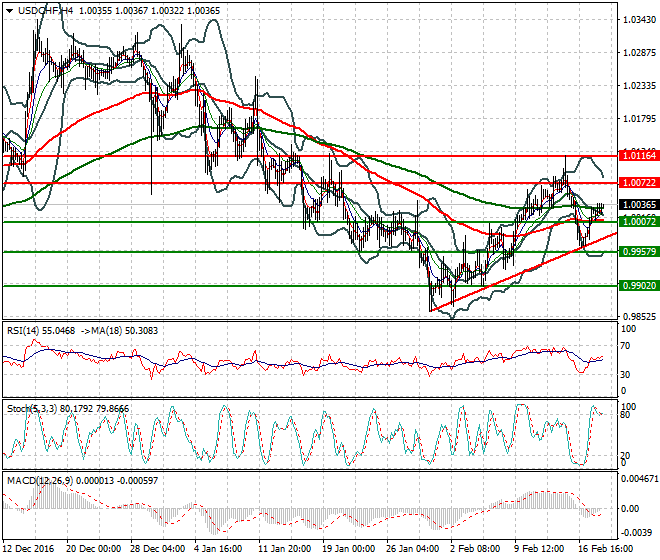Screen dimensions: 660x560
Task: Select the 1.00722 red price level label
Action: point(639,183)
